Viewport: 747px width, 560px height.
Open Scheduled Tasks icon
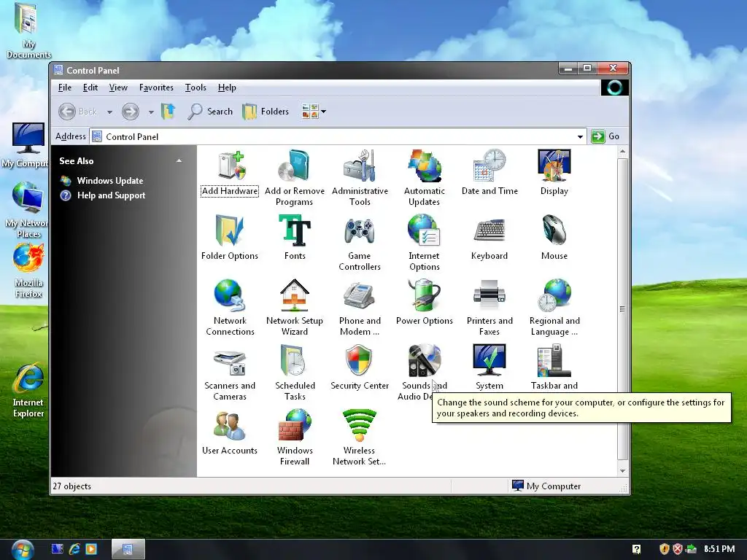[x=295, y=373]
